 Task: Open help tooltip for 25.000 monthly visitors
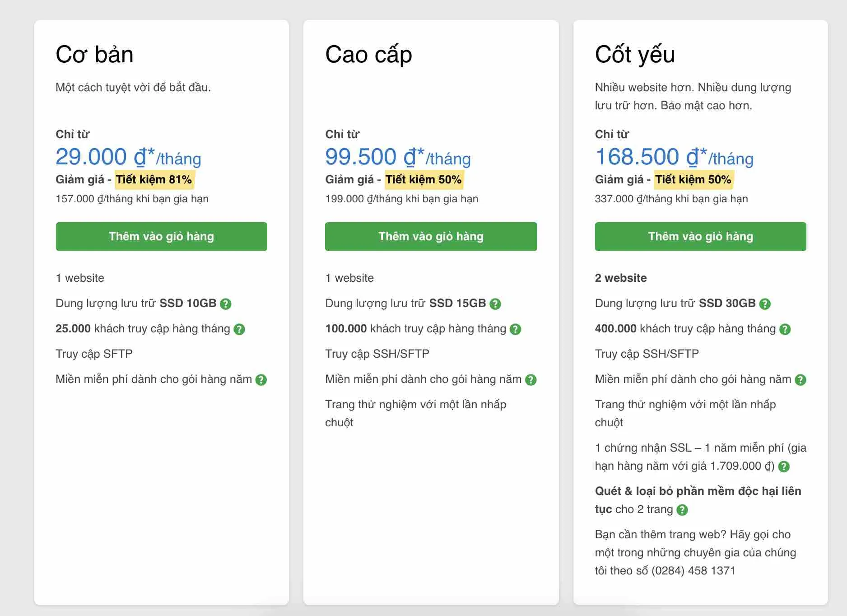(x=239, y=329)
